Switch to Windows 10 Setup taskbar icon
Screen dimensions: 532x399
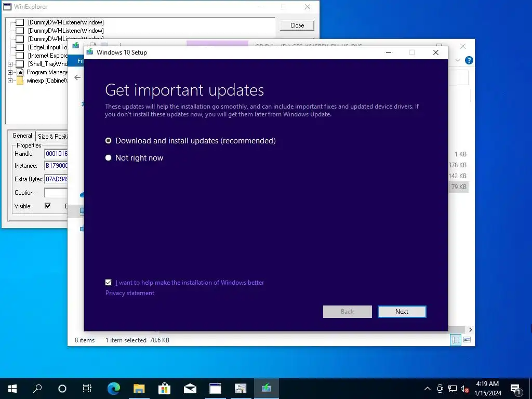click(x=266, y=389)
